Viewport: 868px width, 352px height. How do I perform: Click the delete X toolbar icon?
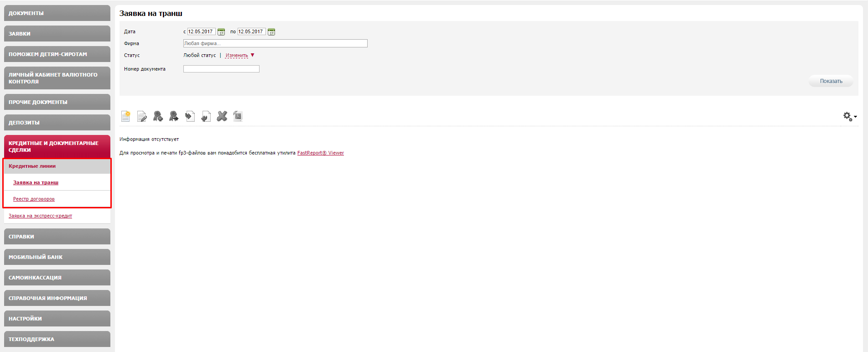[222, 116]
